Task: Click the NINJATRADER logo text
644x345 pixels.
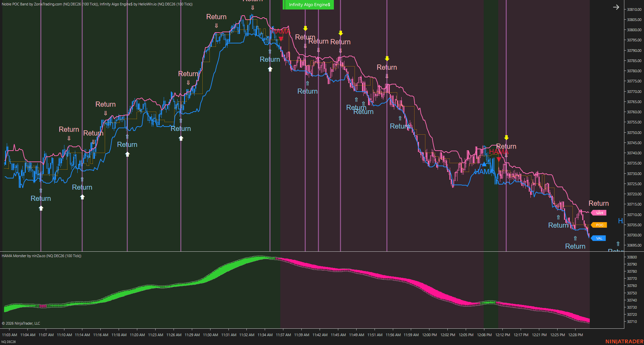Action: coord(624,341)
